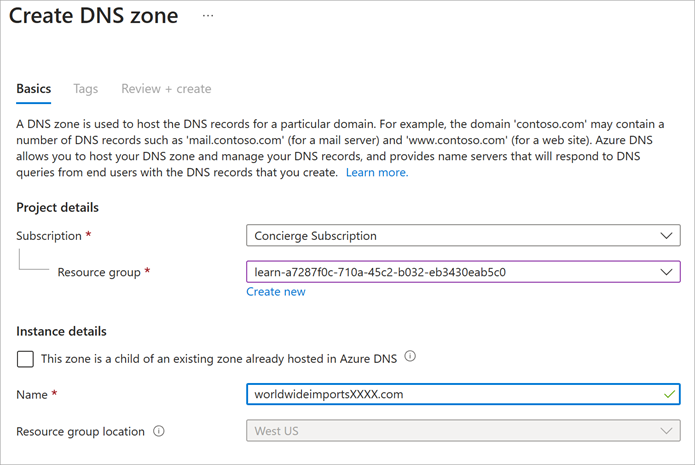Click into the Name input field
The height and width of the screenshot is (465, 695).
463,394
